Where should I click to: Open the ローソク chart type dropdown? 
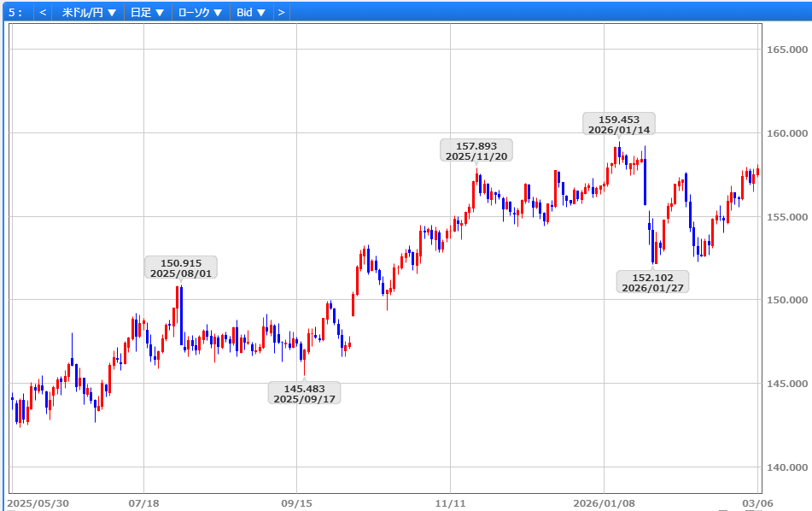click(200, 13)
